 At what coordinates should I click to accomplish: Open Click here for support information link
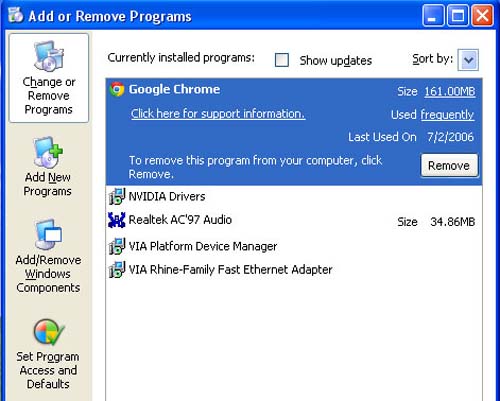[x=218, y=114]
